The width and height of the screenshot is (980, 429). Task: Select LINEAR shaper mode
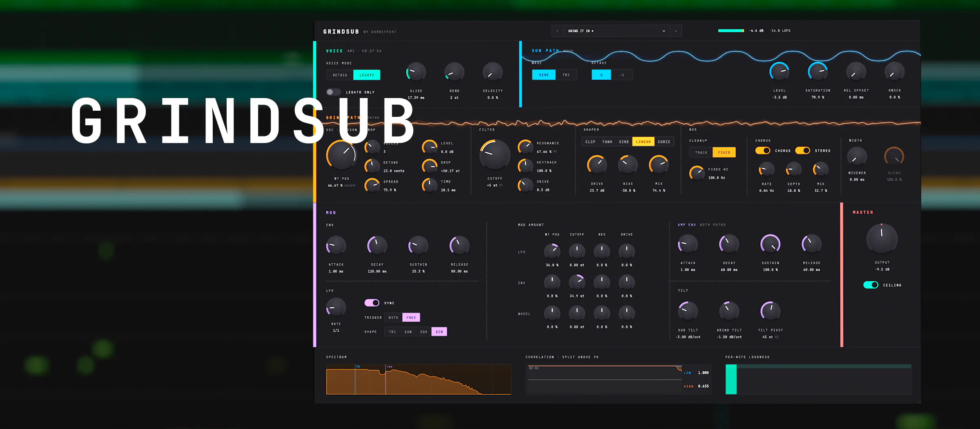tap(643, 142)
